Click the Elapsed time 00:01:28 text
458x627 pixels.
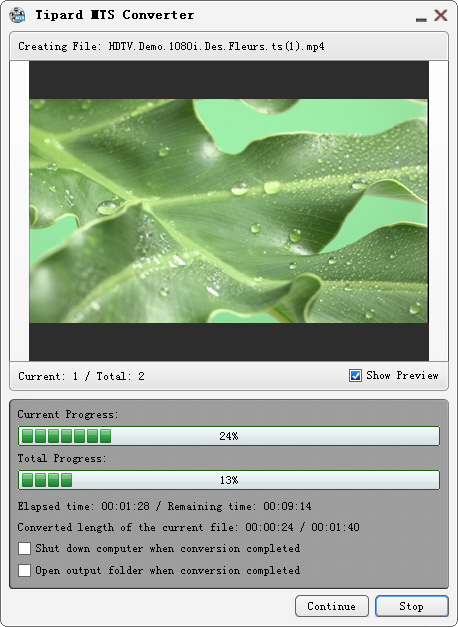(x=83, y=506)
